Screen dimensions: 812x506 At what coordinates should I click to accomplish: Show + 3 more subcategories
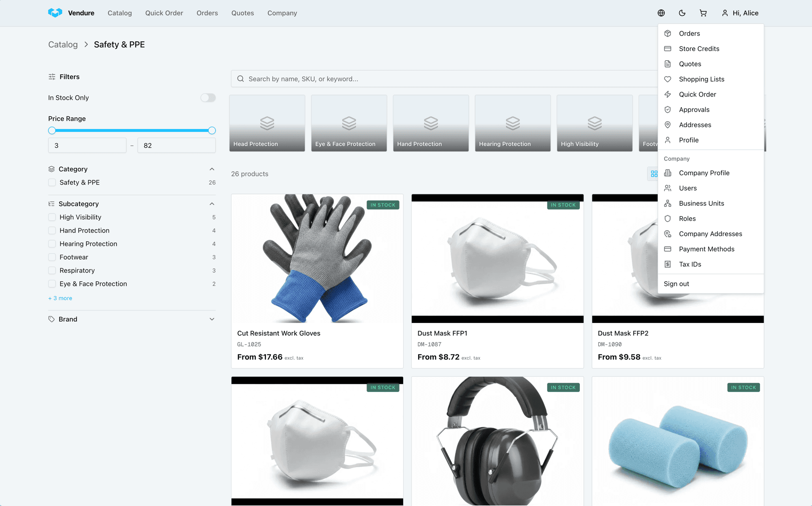pos(60,298)
